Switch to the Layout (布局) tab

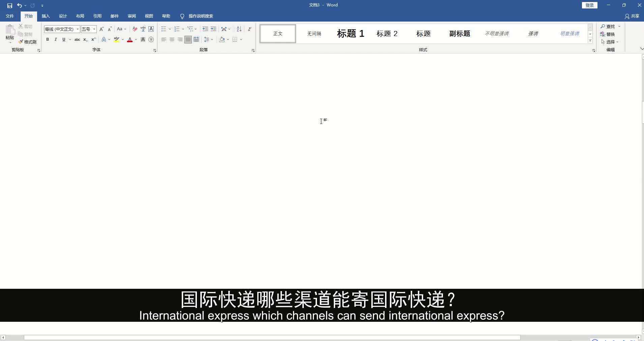tap(80, 16)
